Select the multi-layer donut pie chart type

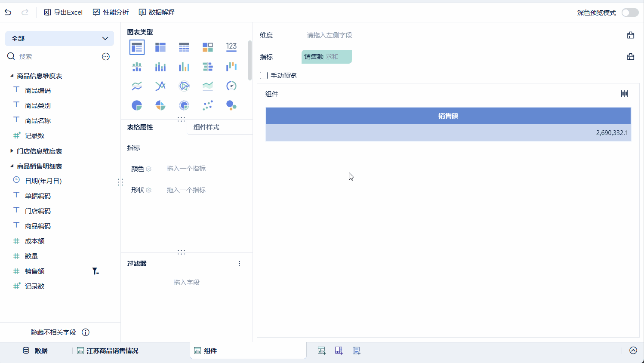(184, 105)
